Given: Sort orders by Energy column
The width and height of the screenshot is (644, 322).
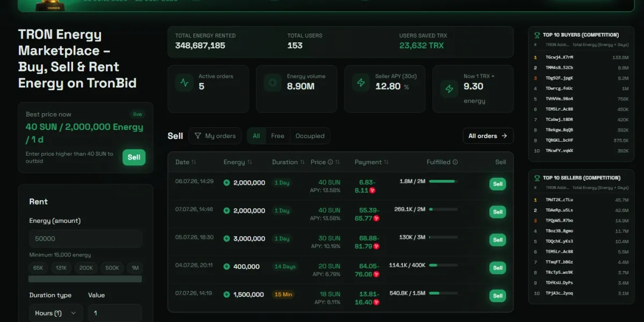Looking at the screenshot, I should pos(238,162).
